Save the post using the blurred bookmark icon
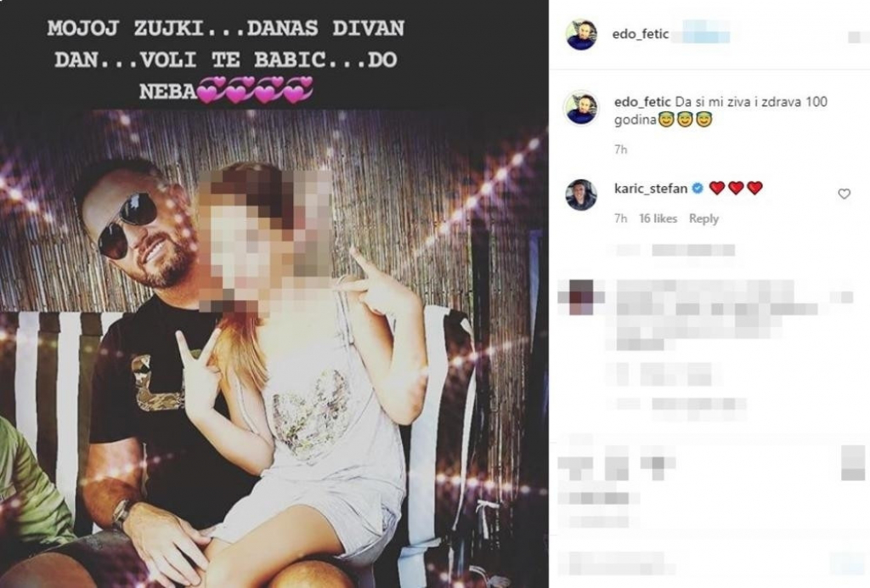The width and height of the screenshot is (870, 588). 853,463
